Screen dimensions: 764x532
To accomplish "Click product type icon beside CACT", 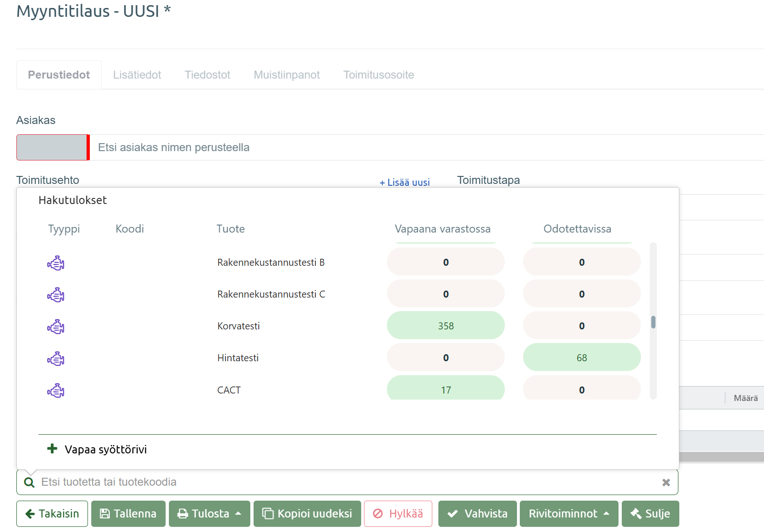I will tap(56, 391).
